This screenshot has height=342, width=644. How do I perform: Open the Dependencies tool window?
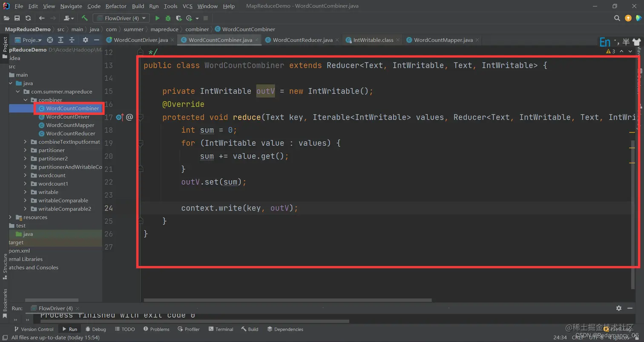pyautogui.click(x=285, y=329)
